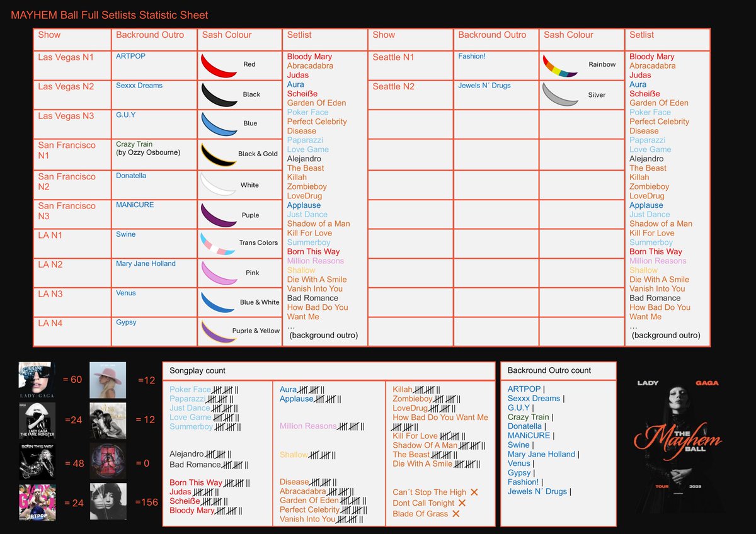Open the ARTPOP album cover thumbnail

pos(37,502)
